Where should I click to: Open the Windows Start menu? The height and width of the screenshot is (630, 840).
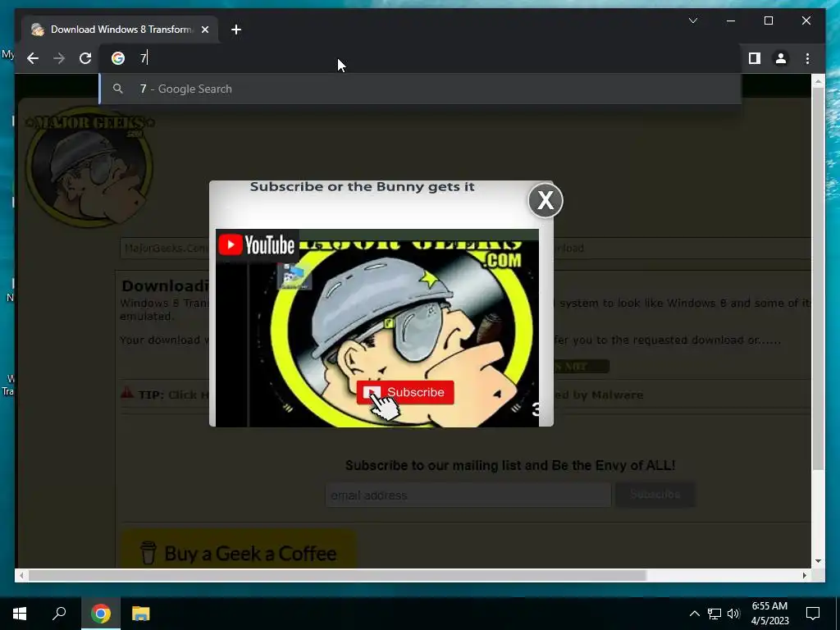pyautogui.click(x=20, y=614)
